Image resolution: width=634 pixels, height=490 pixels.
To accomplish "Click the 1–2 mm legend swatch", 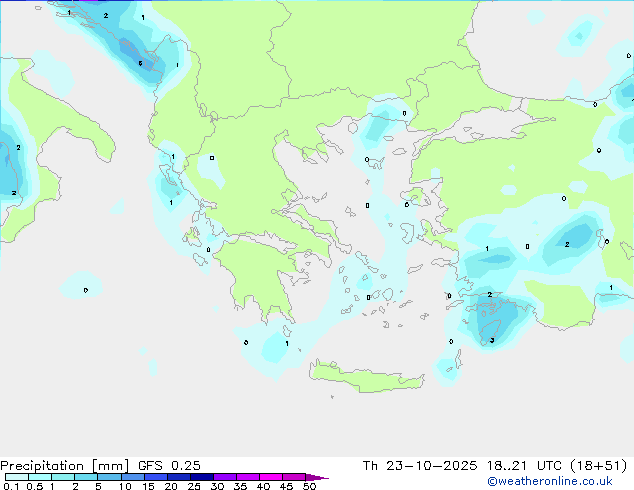I will point(63,477).
